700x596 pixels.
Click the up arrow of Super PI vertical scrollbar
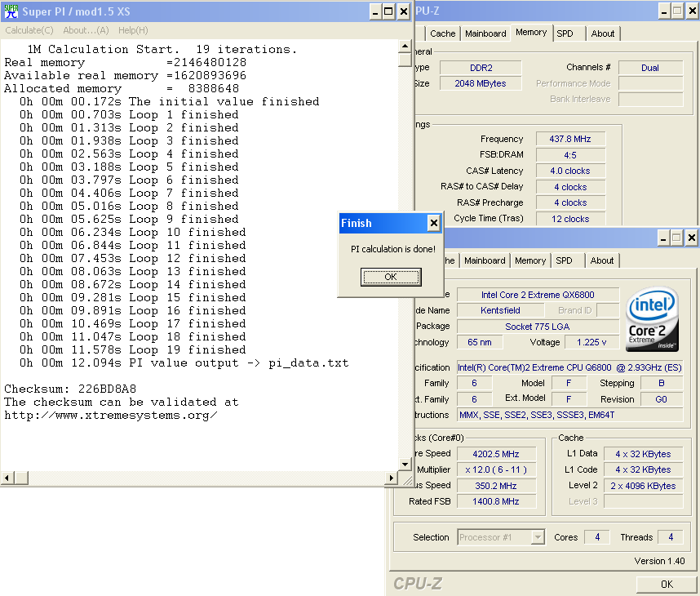pyautogui.click(x=405, y=46)
